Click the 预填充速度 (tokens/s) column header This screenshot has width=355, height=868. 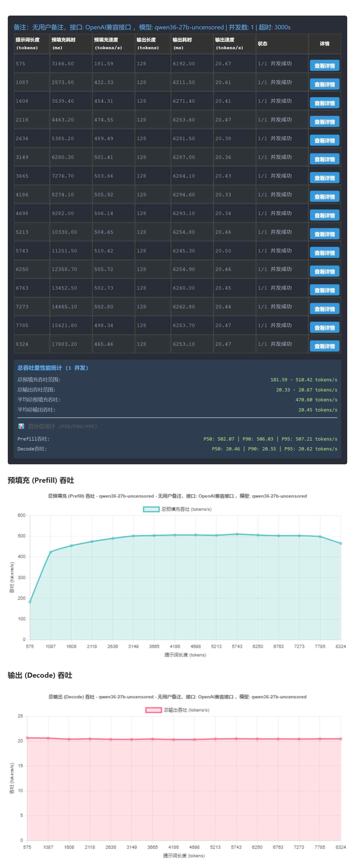click(114, 44)
